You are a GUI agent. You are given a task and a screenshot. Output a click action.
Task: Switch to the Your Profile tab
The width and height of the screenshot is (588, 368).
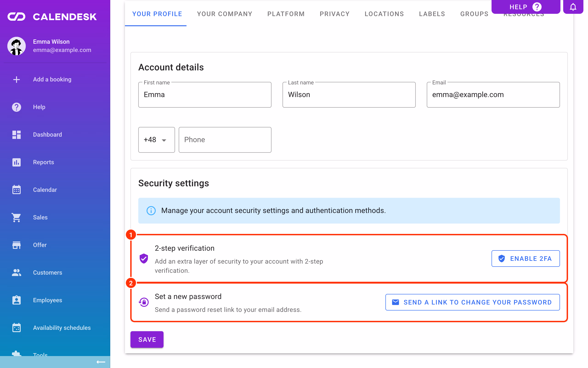pos(157,14)
